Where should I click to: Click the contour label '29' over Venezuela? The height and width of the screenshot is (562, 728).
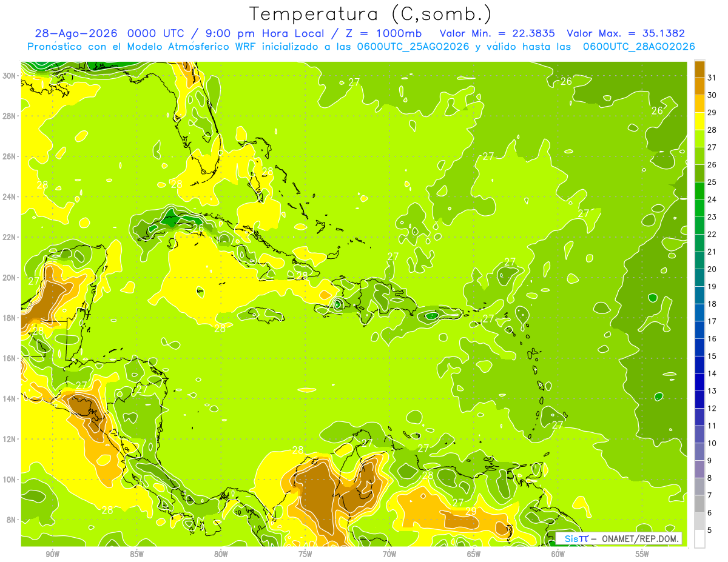(471, 511)
